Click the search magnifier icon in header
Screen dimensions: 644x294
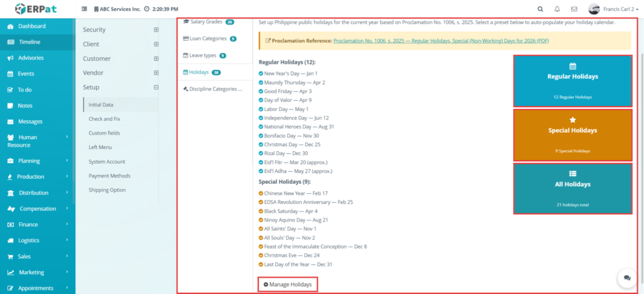click(540, 9)
